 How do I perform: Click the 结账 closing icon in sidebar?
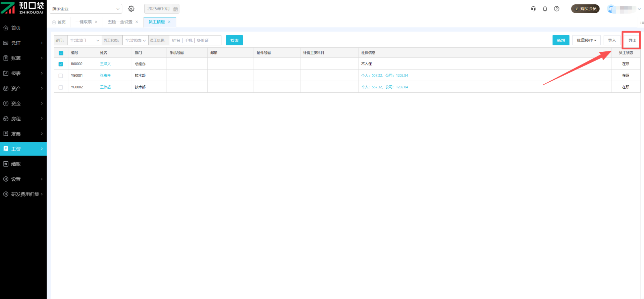click(6, 164)
